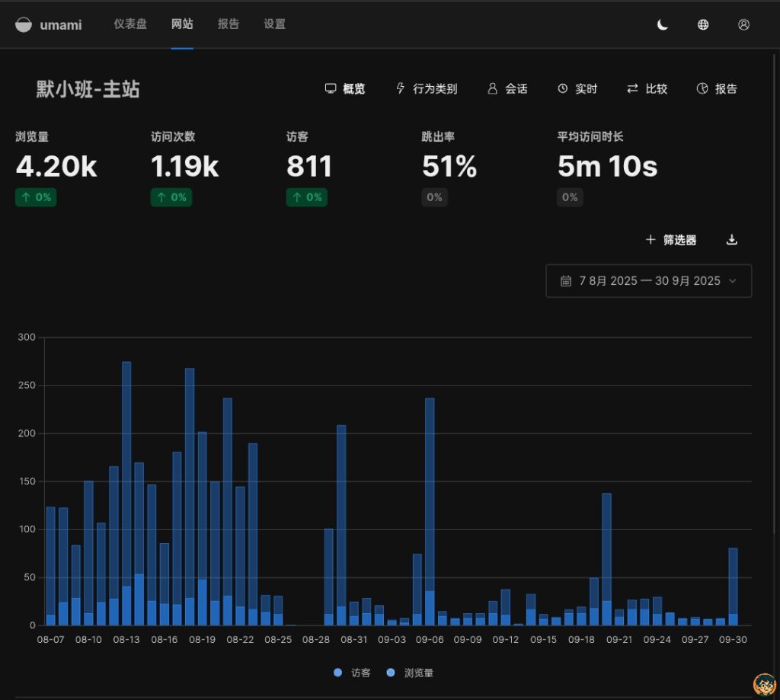
Task: Go to 仪表盘 in top navigation
Action: click(x=129, y=24)
